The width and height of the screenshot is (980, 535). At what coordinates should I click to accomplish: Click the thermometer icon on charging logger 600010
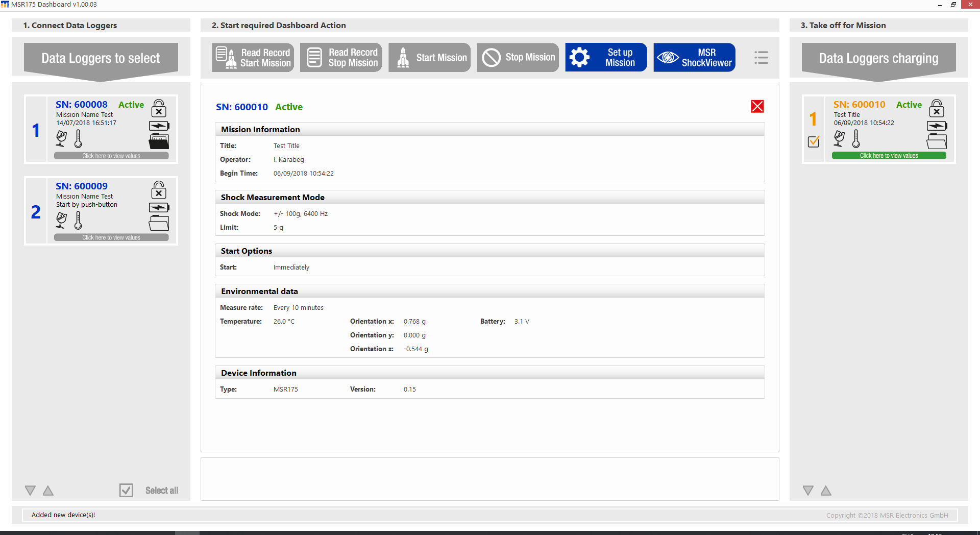click(x=856, y=138)
